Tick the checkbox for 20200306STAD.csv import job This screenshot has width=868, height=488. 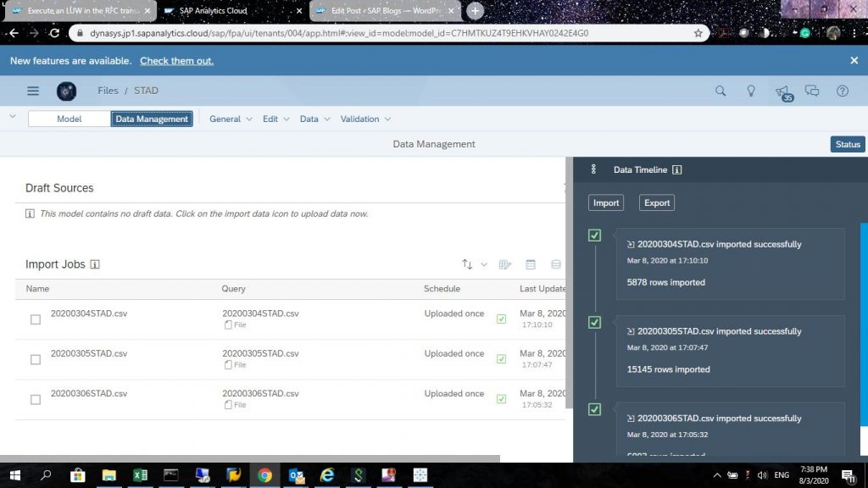pyautogui.click(x=36, y=400)
